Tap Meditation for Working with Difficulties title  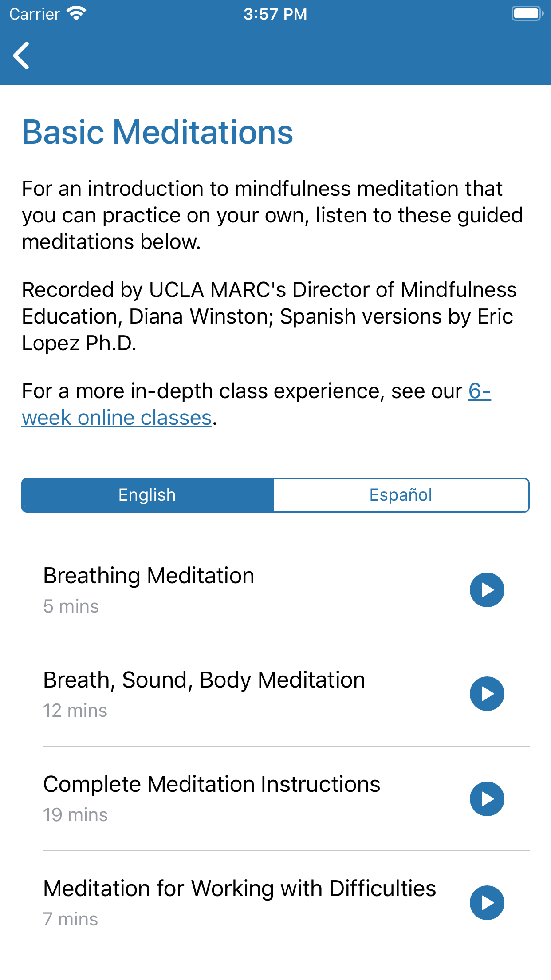point(240,889)
